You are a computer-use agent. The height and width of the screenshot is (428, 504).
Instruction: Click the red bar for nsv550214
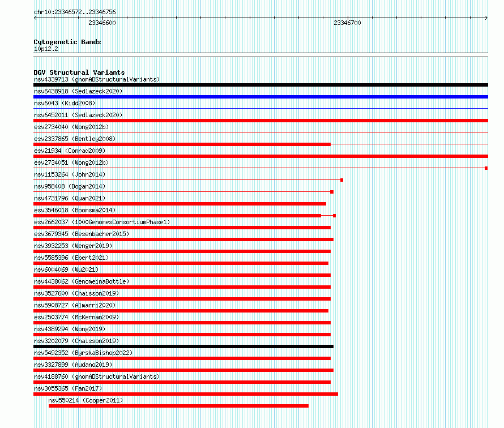[179, 406]
